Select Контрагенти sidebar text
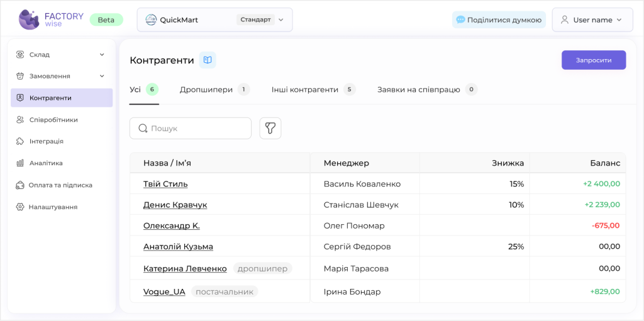Screen dimensions: 644x321 pos(50,98)
